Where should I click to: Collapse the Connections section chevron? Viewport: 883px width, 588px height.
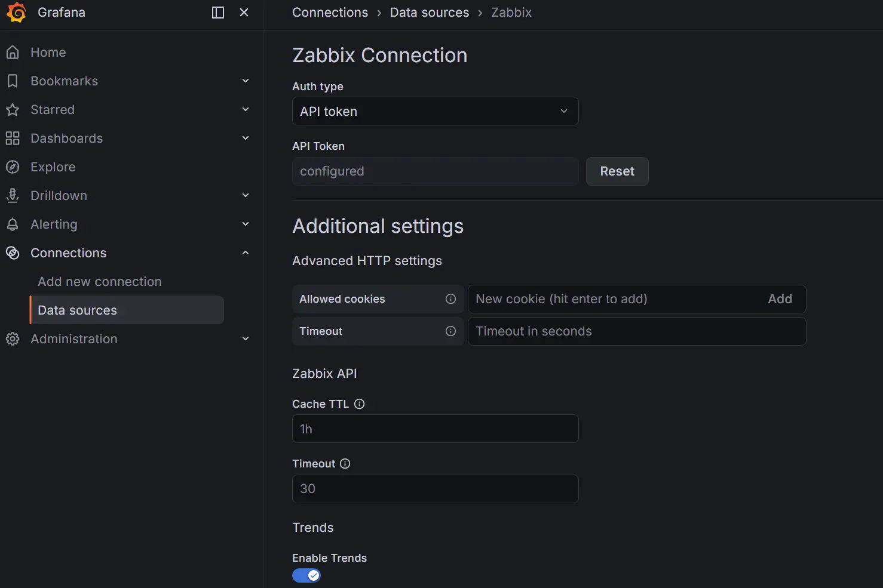[245, 253]
